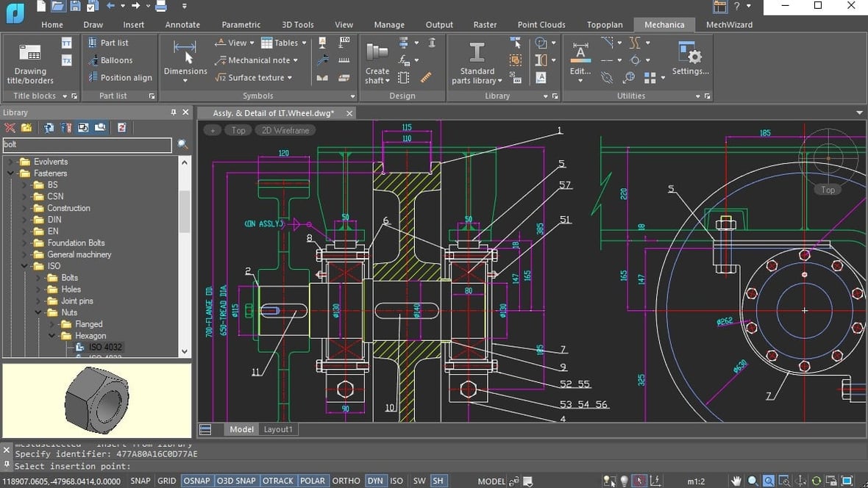This screenshot has height=488, width=868.
Task: Click the Library tree scroll down arrow
Action: 185,351
